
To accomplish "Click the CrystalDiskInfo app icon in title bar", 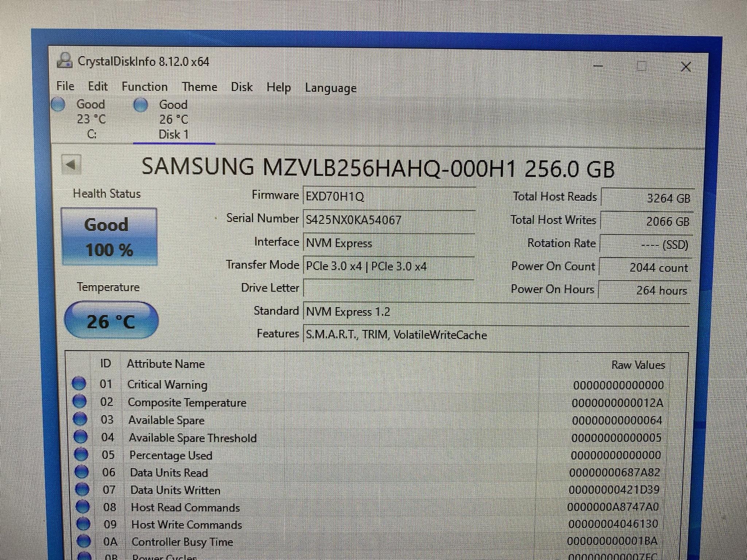I will pos(65,61).
